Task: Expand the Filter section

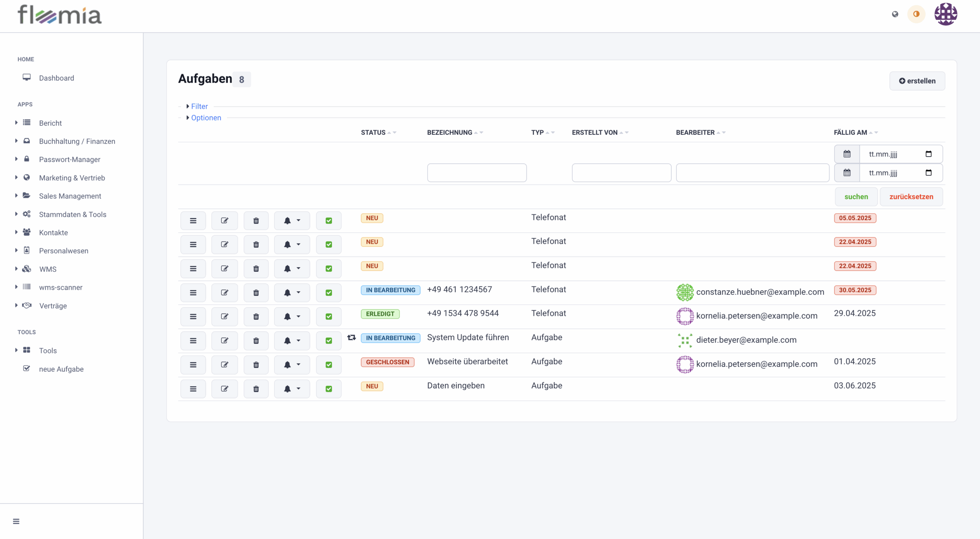Action: point(199,106)
